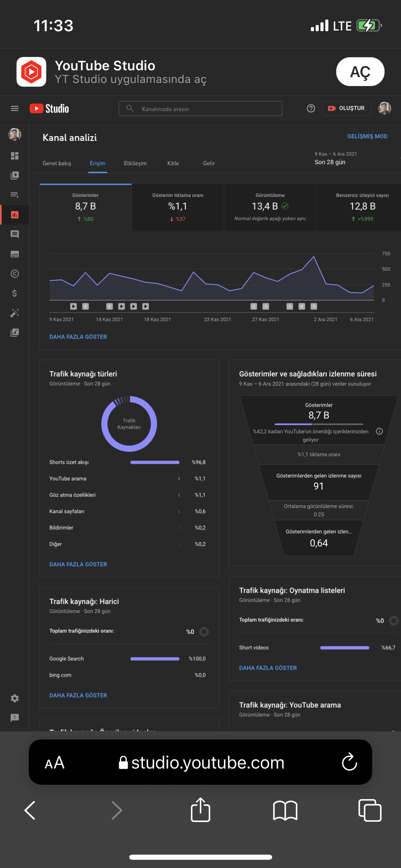Open Comments icon in sidebar
This screenshot has height=868, width=401.
15,234
